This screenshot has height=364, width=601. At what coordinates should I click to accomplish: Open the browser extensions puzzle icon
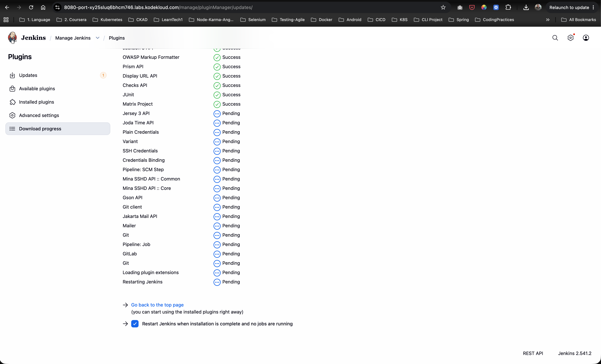click(x=508, y=7)
